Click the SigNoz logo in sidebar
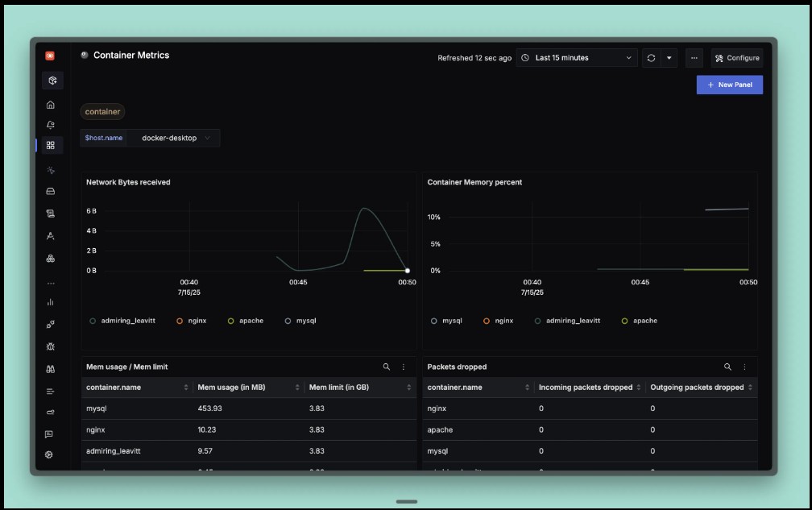Viewport: 812px width, 510px height. (50, 56)
